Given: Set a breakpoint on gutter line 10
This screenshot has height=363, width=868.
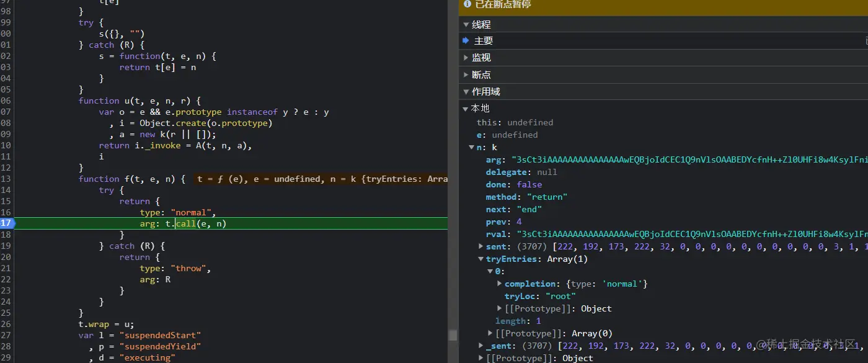Looking at the screenshot, I should pos(7,145).
